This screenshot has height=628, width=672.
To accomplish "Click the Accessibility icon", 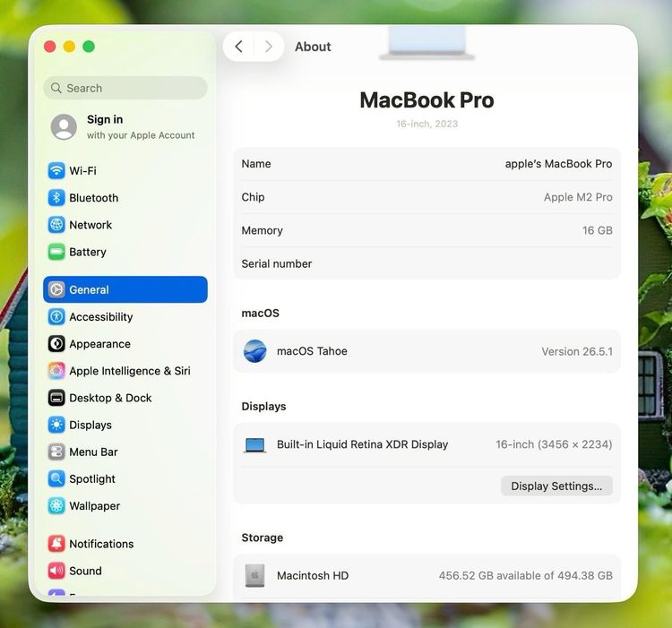I will click(x=56, y=316).
